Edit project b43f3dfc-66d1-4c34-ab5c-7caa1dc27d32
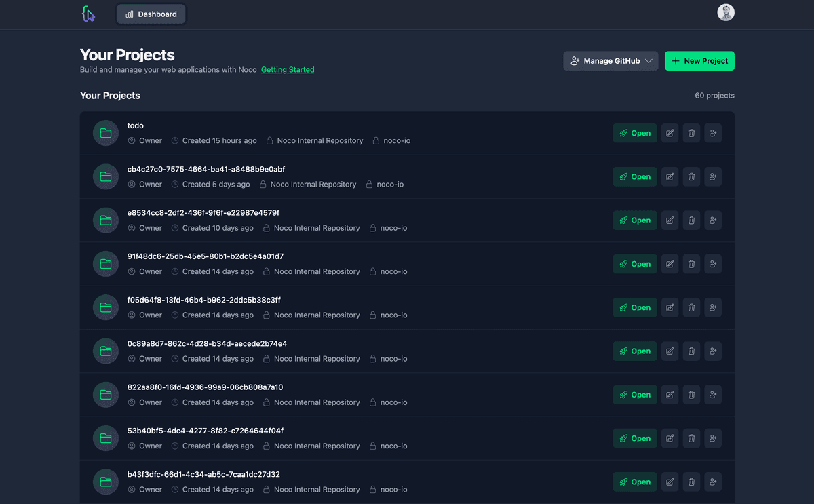The image size is (814, 504). click(x=670, y=482)
